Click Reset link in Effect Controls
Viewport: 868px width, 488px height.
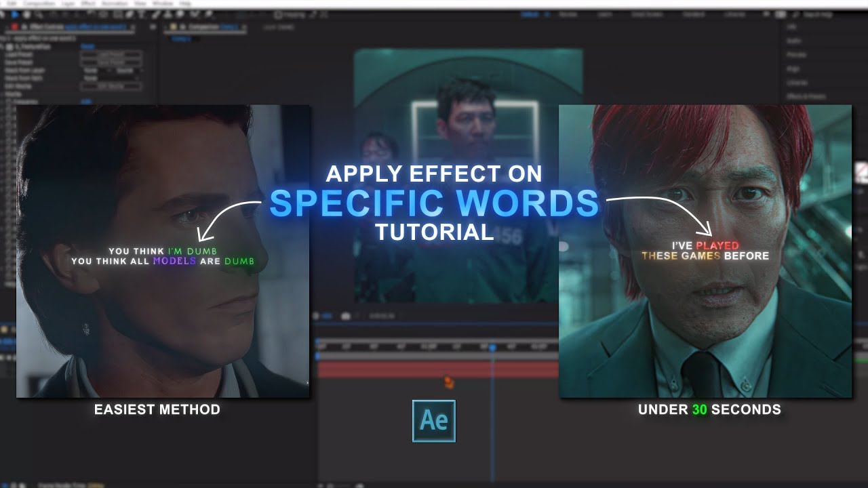click(x=87, y=46)
